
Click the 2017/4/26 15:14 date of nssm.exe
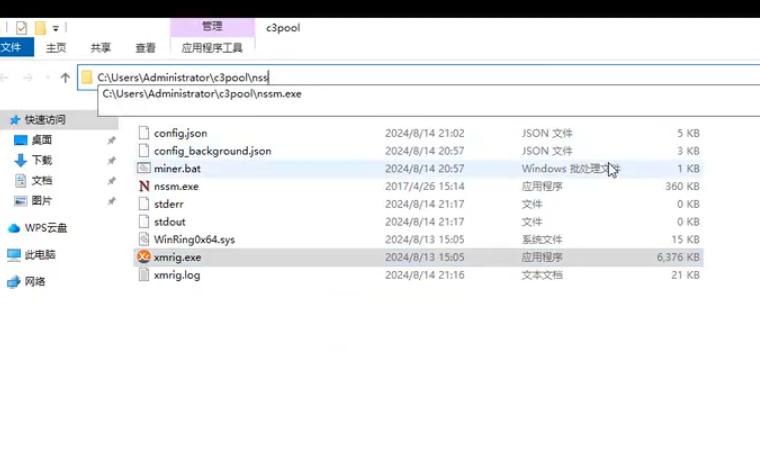(x=425, y=186)
